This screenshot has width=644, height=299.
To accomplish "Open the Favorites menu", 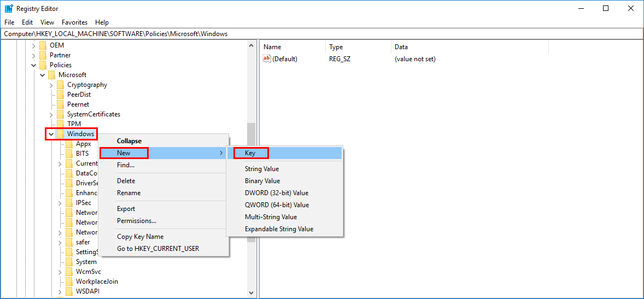I will pos(75,22).
